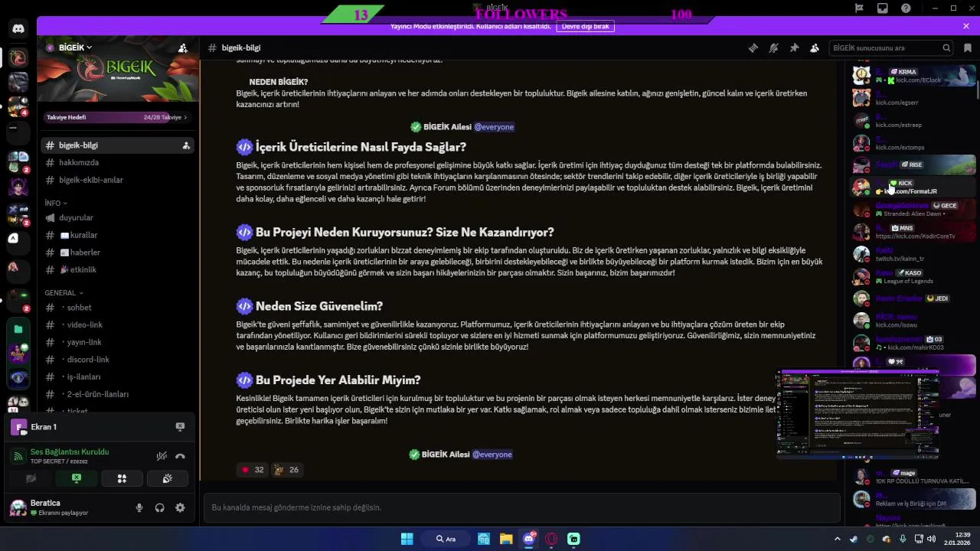Select bigeik-bilgi channel

(117, 145)
